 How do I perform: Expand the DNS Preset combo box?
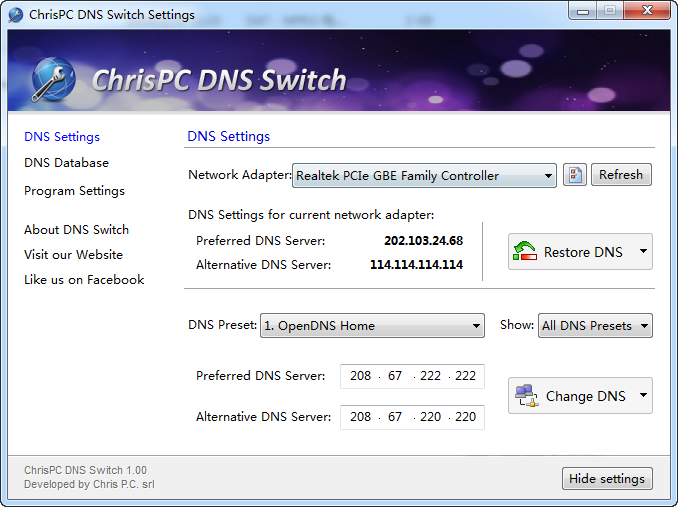(372, 326)
